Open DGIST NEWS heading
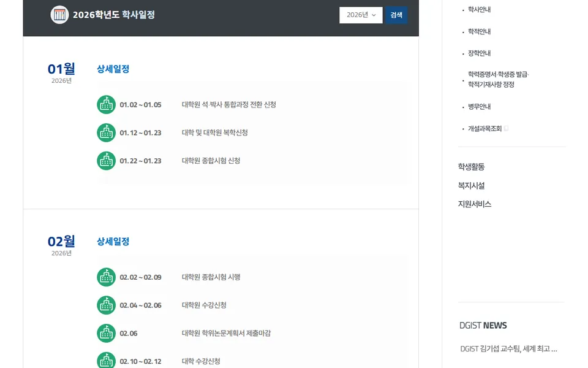Screen dimensions: 588x368 pyautogui.click(x=483, y=325)
